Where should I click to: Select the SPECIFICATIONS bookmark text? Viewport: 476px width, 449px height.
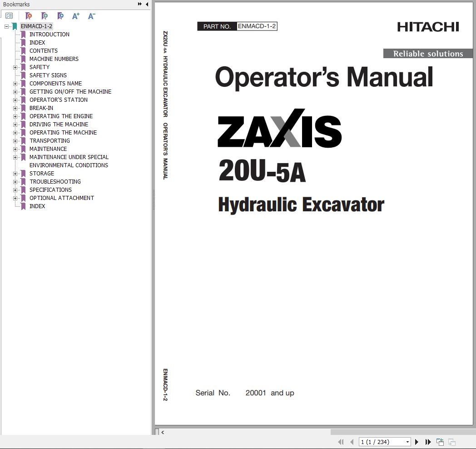[x=51, y=190]
